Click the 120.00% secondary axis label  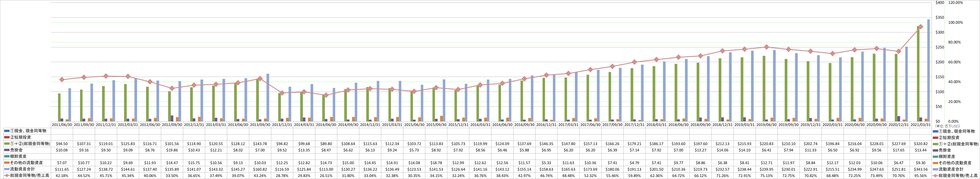coord(955,3)
